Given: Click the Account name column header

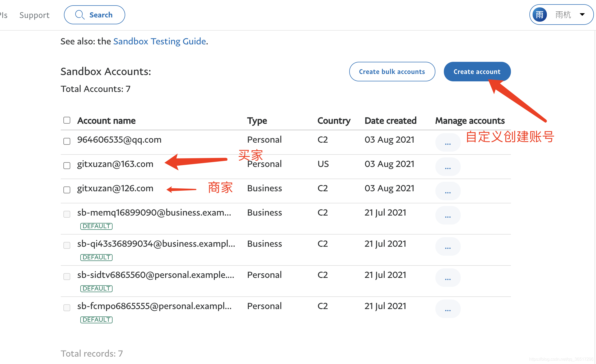Looking at the screenshot, I should tap(106, 121).
